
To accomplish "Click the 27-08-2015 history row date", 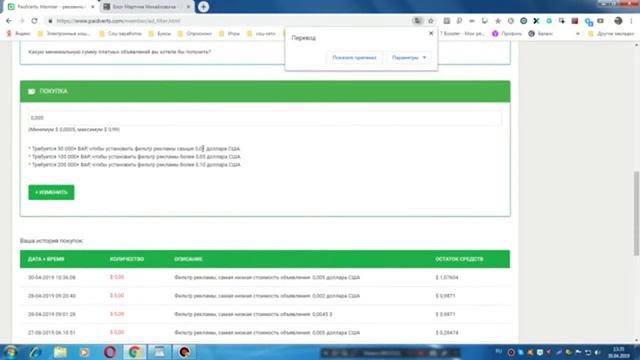I will [x=51, y=333].
